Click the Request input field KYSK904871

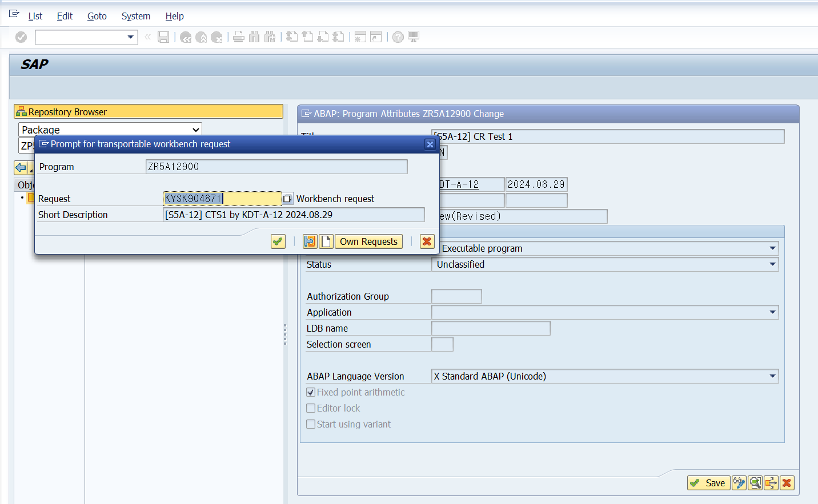(222, 199)
